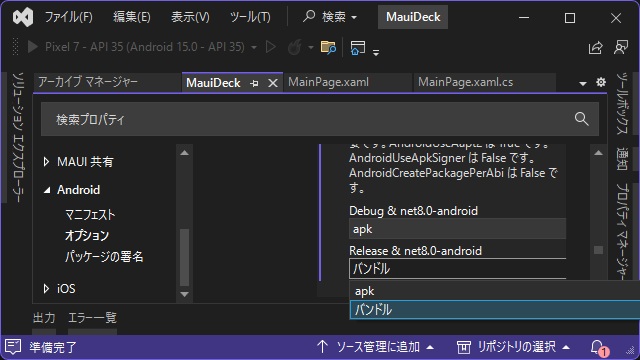Screen dimensions: 640x360
Task: Select オプション under Android
Action: [x=87, y=236]
